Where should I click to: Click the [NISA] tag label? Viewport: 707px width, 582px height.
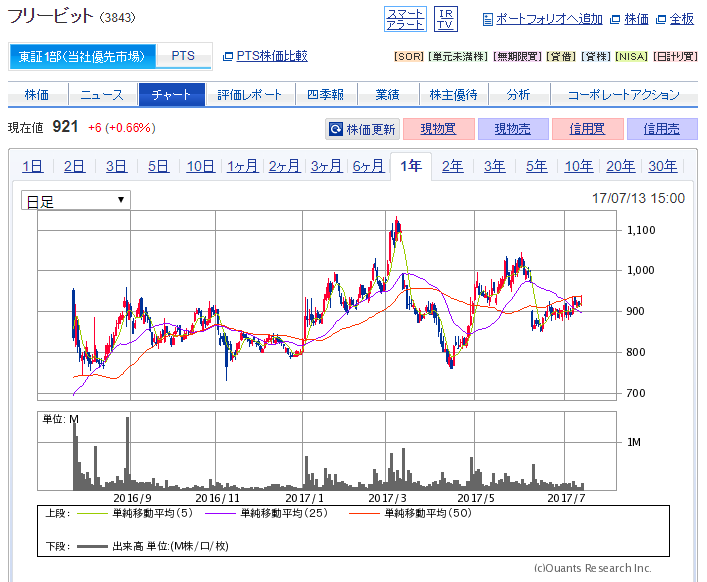click(631, 56)
